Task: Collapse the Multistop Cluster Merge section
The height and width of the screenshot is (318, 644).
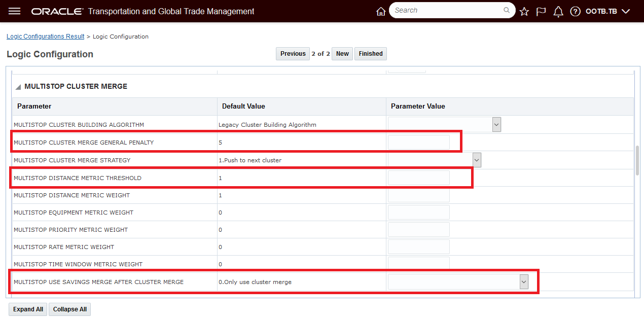Action: 18,87
